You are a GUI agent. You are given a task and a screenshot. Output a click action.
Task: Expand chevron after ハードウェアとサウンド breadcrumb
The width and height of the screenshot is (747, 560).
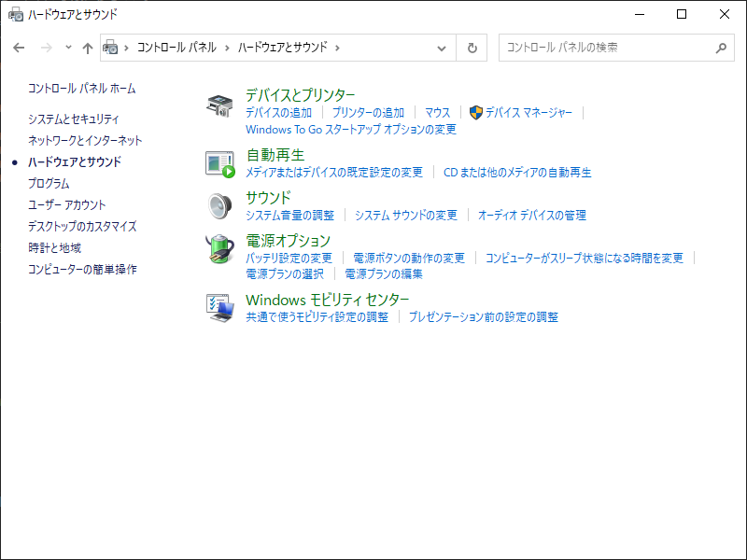pos(337,48)
